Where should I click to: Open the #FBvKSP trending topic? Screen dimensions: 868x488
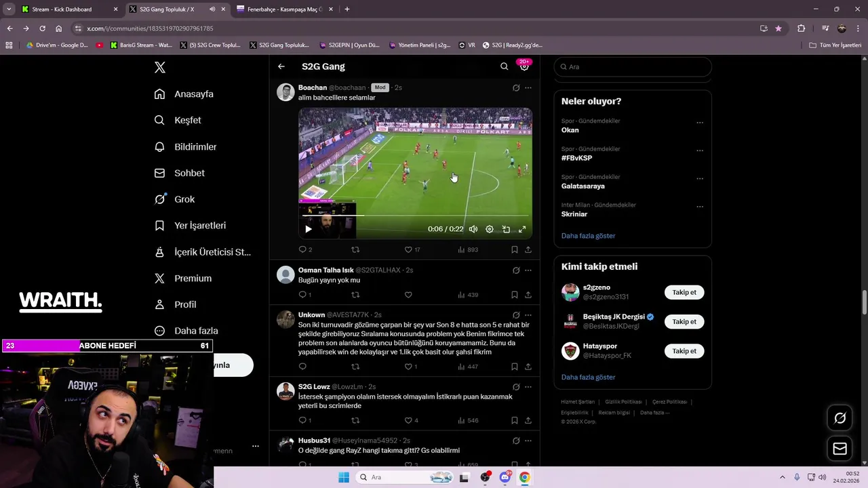pyautogui.click(x=576, y=158)
